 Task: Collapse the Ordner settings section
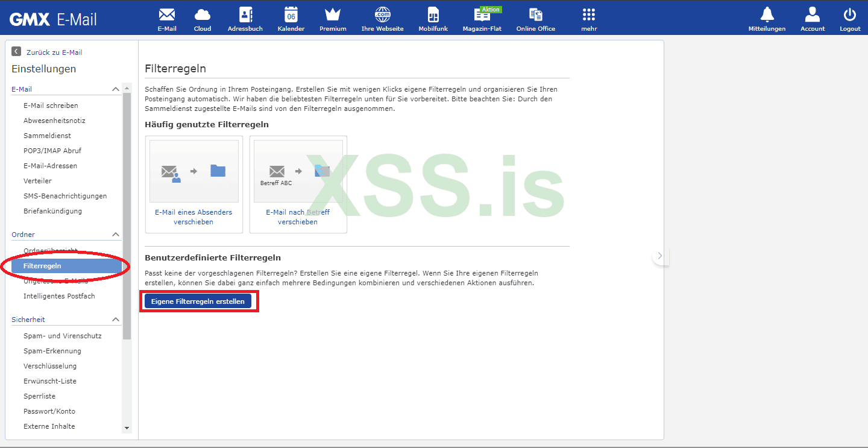116,235
